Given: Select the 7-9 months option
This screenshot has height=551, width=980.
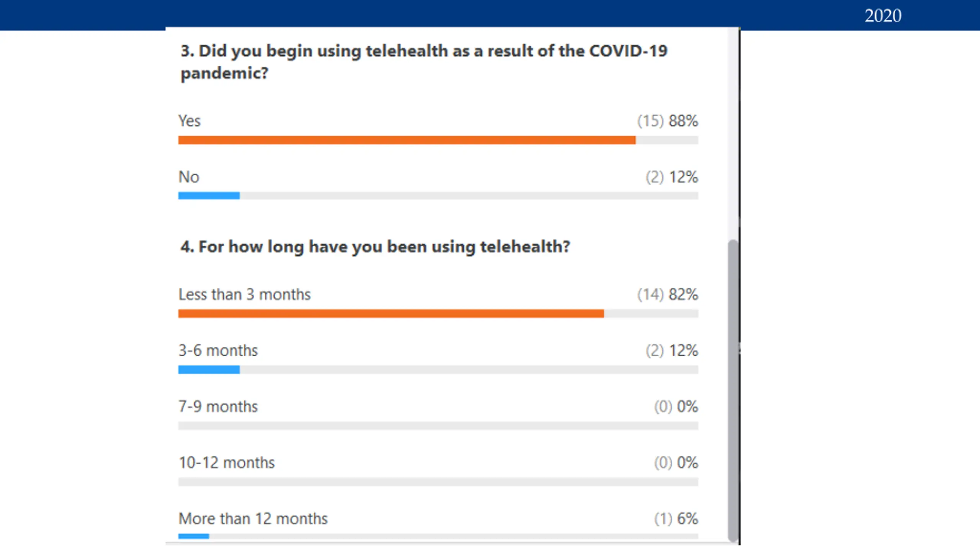Looking at the screenshot, I should click(218, 407).
